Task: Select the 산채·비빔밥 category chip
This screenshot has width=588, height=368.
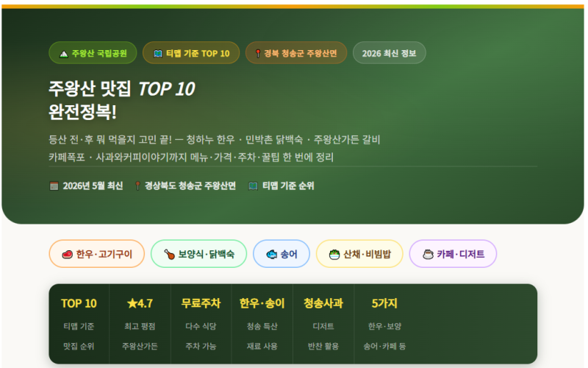Action: 359,254
